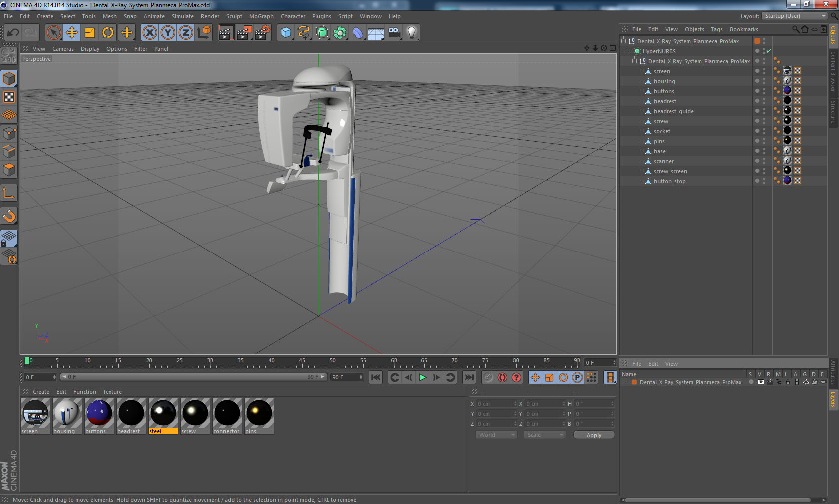This screenshot has height=504, width=839.
Task: Add a HyperNURBS generator icon
Action: [322, 33]
